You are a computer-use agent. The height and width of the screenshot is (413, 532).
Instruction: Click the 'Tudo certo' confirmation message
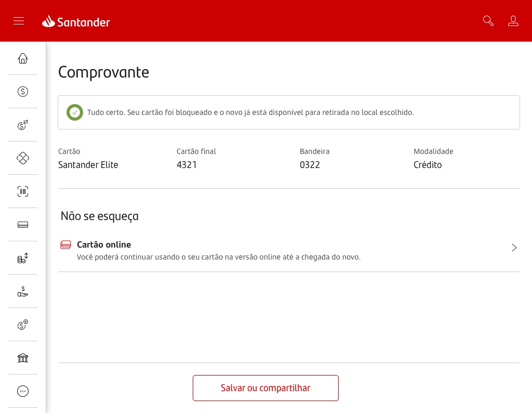(250, 112)
